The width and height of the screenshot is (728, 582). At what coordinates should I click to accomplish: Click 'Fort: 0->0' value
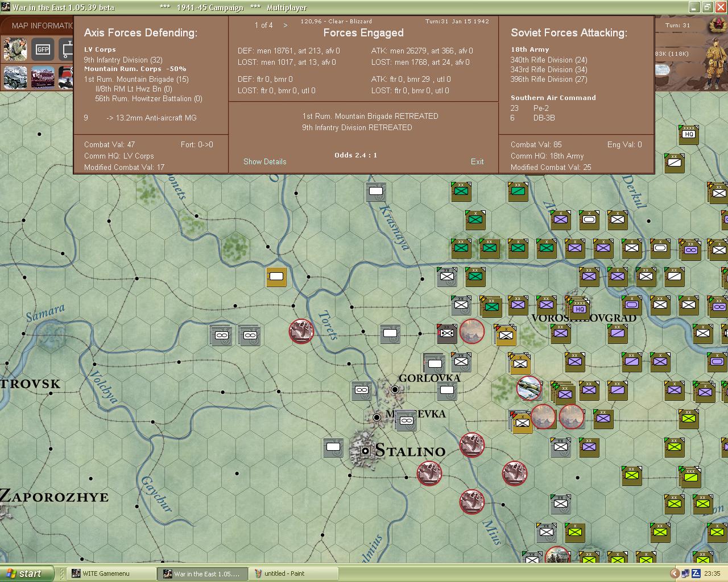197,144
